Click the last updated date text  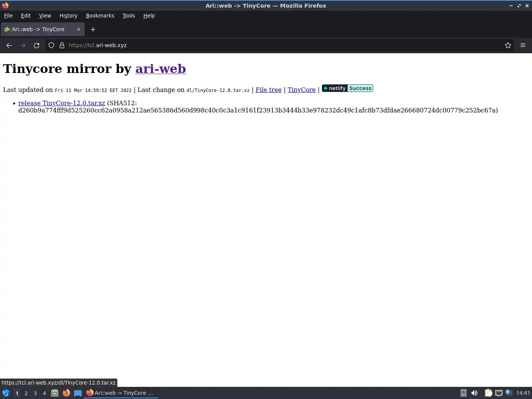coord(93,90)
